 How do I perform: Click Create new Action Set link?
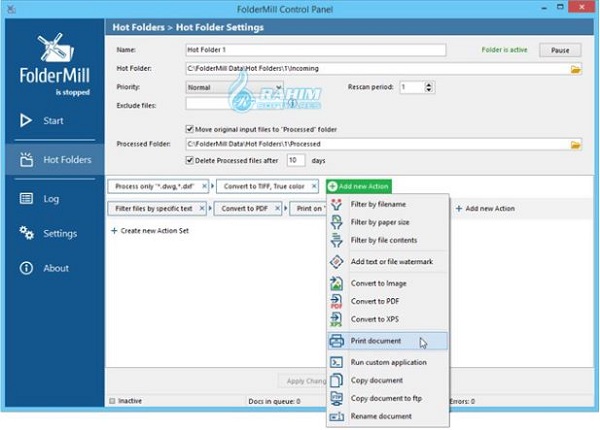coord(150,231)
